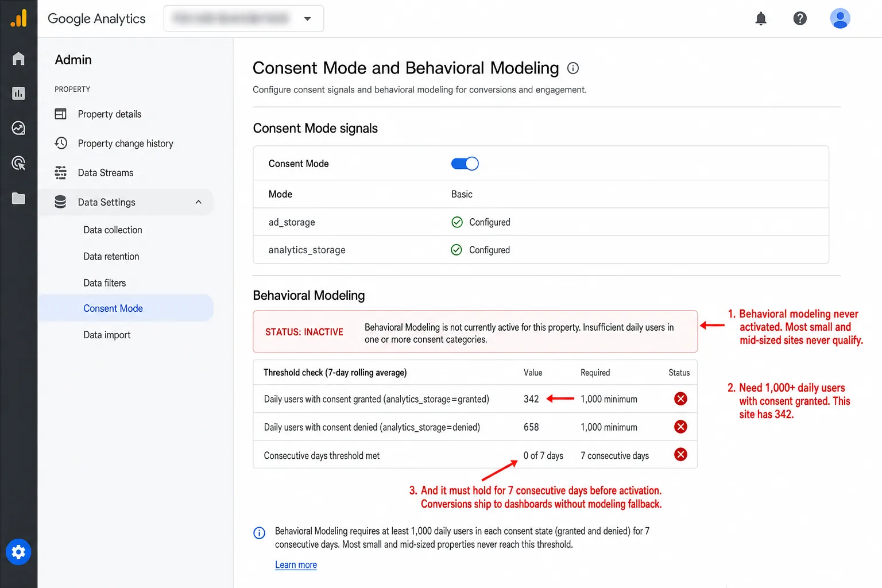Toggle the Consent Mode switch

465,164
